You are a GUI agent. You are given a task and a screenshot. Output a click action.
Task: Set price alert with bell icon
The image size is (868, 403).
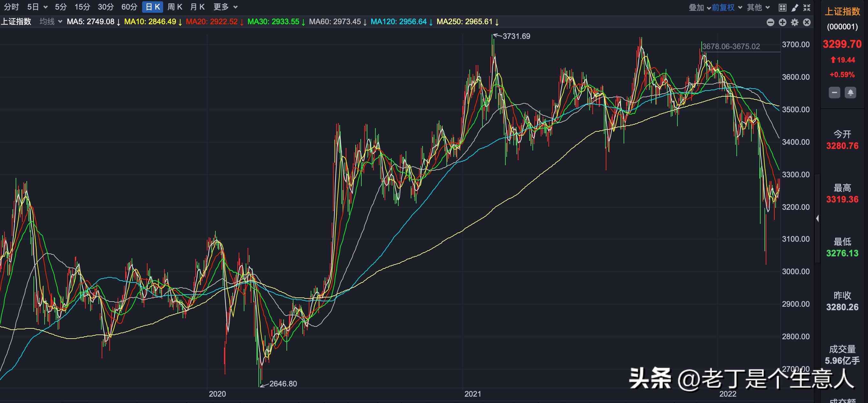click(850, 92)
